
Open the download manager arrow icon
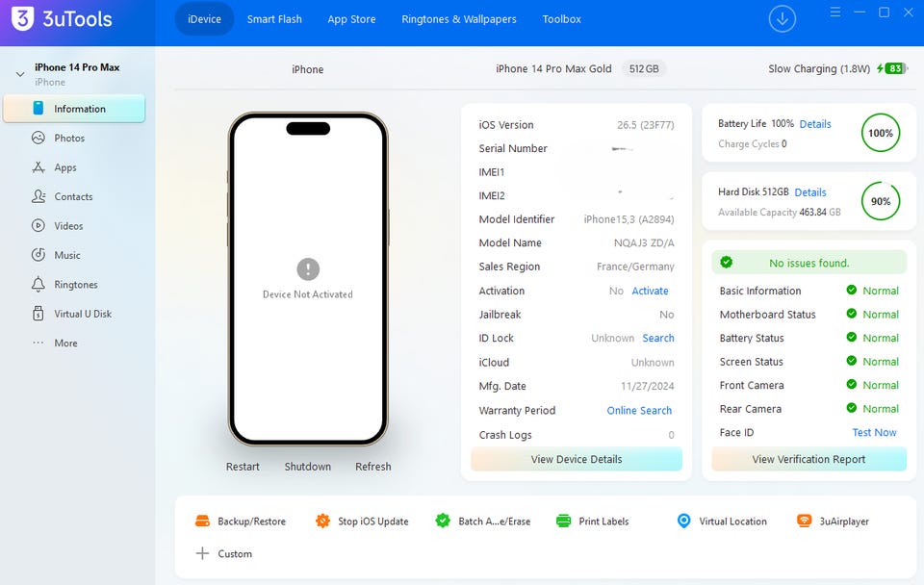point(782,19)
